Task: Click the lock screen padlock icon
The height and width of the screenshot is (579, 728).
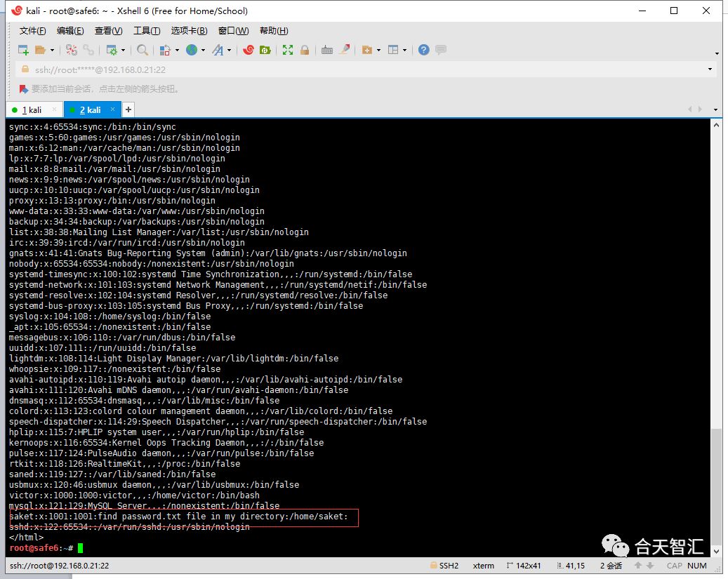Action: point(305,50)
